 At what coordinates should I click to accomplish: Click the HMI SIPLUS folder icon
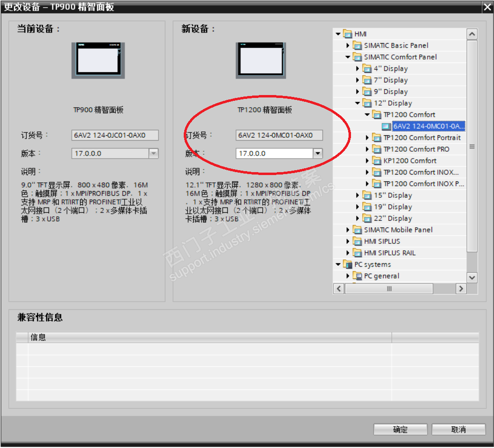357,241
